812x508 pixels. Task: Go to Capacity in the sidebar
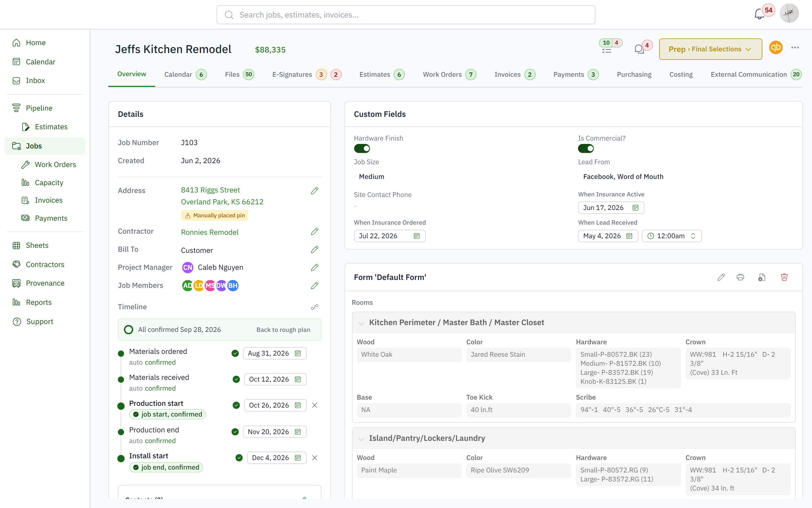pyautogui.click(x=49, y=182)
